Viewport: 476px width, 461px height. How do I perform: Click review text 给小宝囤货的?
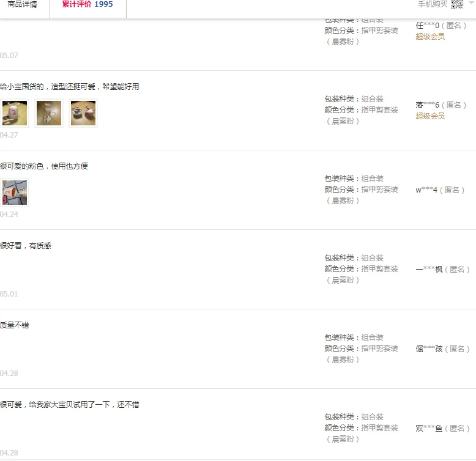pyautogui.click(x=70, y=87)
